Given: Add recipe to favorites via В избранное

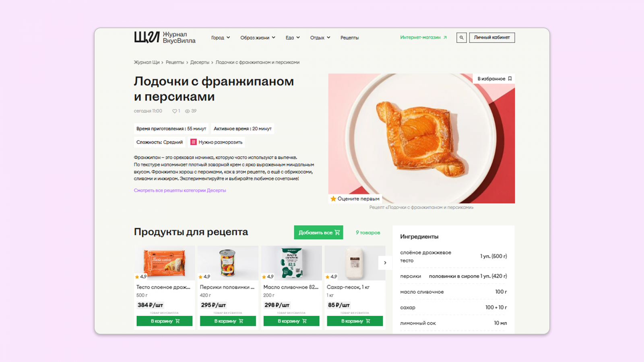Looking at the screenshot, I should pos(494,79).
